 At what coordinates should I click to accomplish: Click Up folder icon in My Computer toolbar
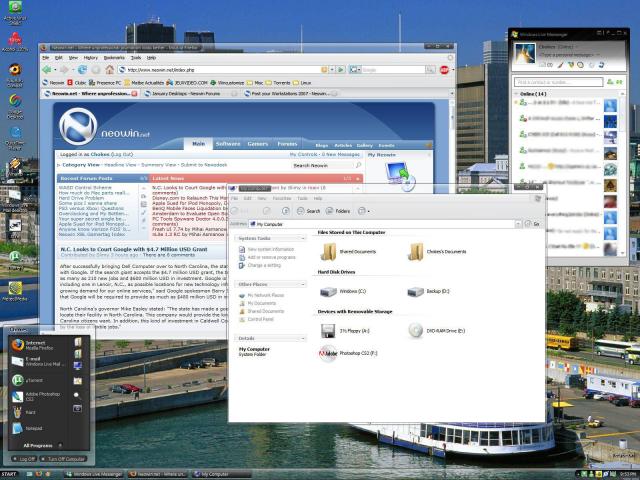click(286, 211)
